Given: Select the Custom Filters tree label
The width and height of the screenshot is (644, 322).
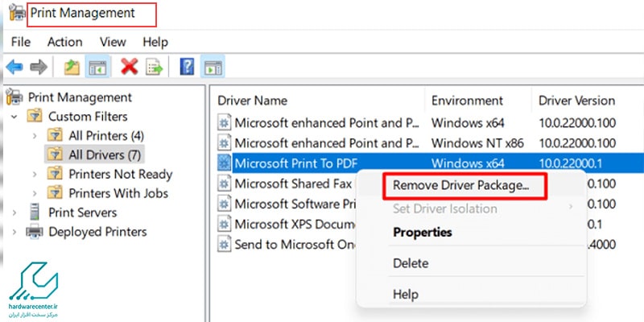Looking at the screenshot, I should pos(88,116).
